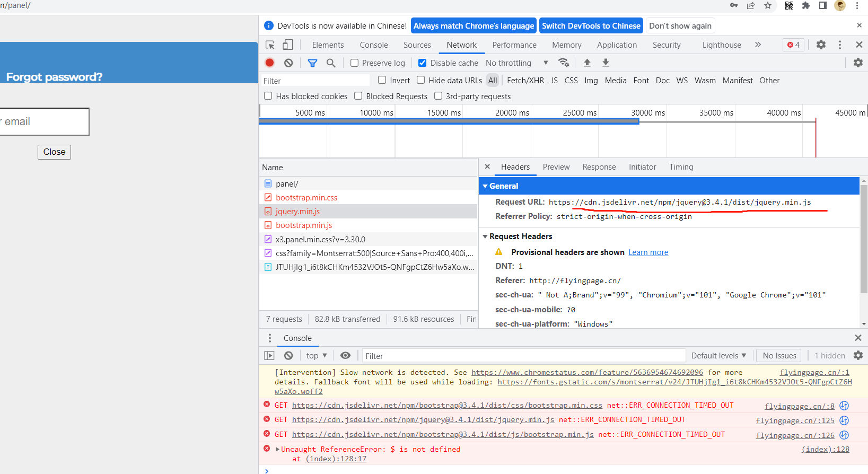Tick Blocked Requests checkbox
Screen dimensions: 868x474
[x=358, y=96]
